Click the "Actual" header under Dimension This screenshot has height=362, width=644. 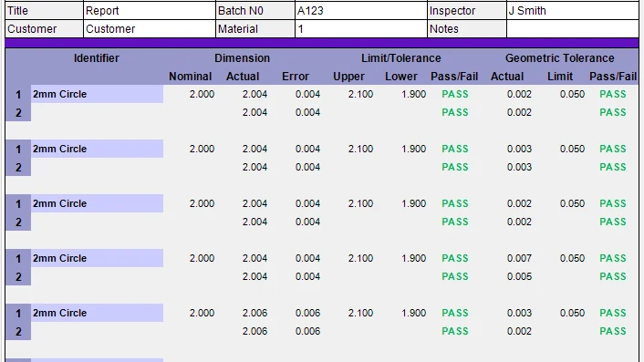pyautogui.click(x=243, y=77)
